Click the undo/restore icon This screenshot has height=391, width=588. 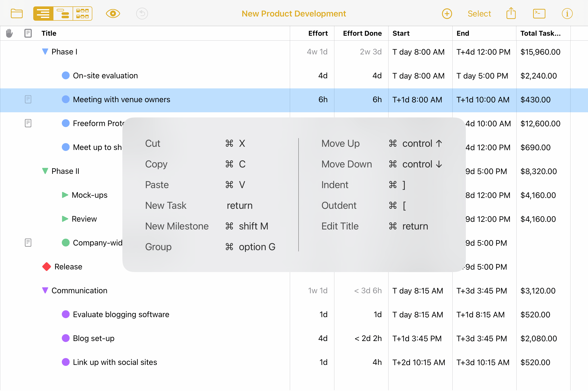[x=143, y=13]
